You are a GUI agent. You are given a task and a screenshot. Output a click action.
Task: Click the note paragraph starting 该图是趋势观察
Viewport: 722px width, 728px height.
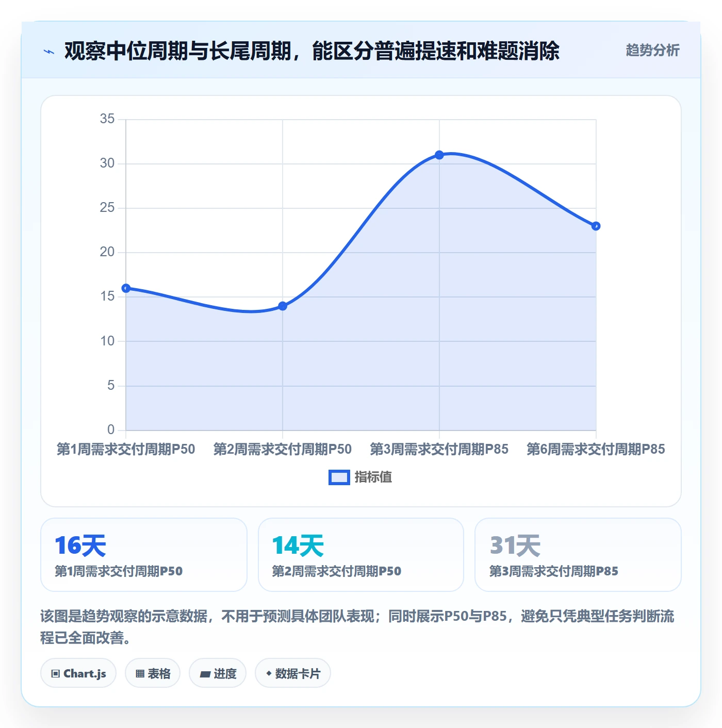(357, 627)
